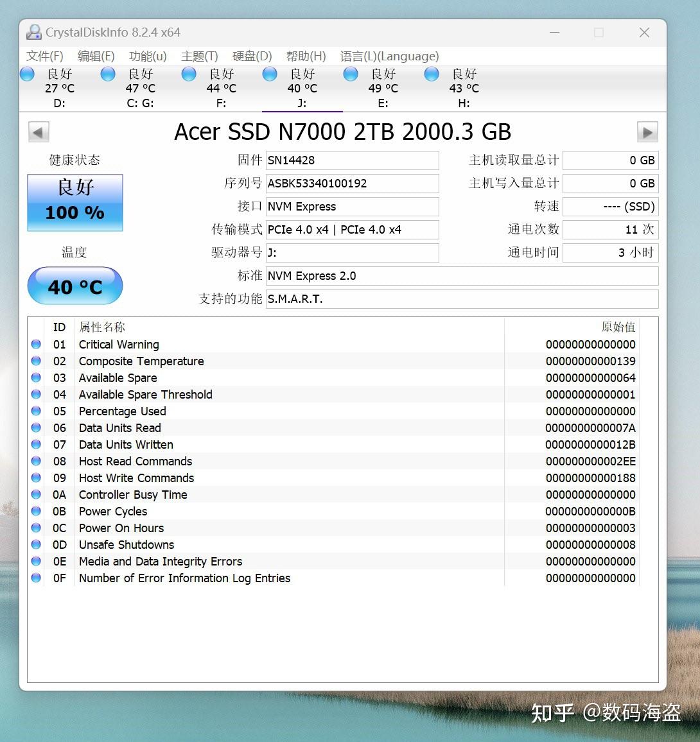Open the 硬盘(D) disk selection menu
Screen dimensions: 700x742
(x=251, y=56)
